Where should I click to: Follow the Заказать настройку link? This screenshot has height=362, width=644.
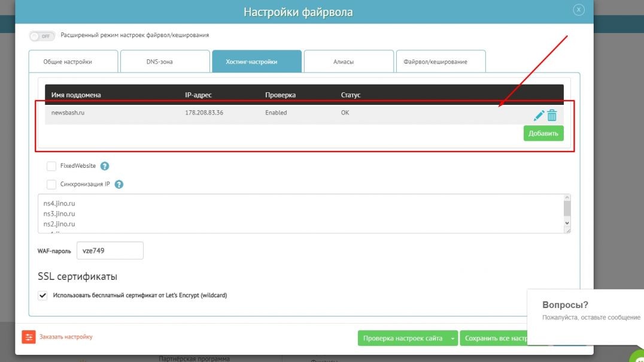click(66, 337)
